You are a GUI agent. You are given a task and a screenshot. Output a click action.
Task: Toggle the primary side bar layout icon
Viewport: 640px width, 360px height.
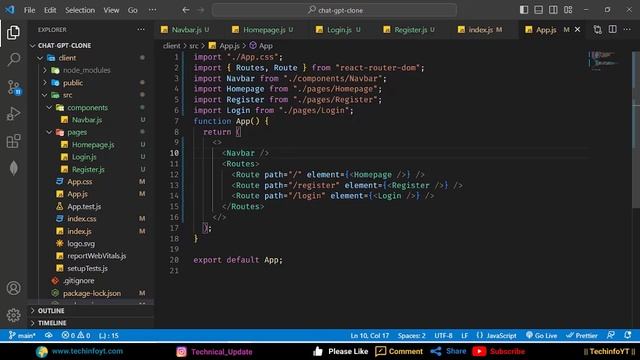[x=524, y=10]
